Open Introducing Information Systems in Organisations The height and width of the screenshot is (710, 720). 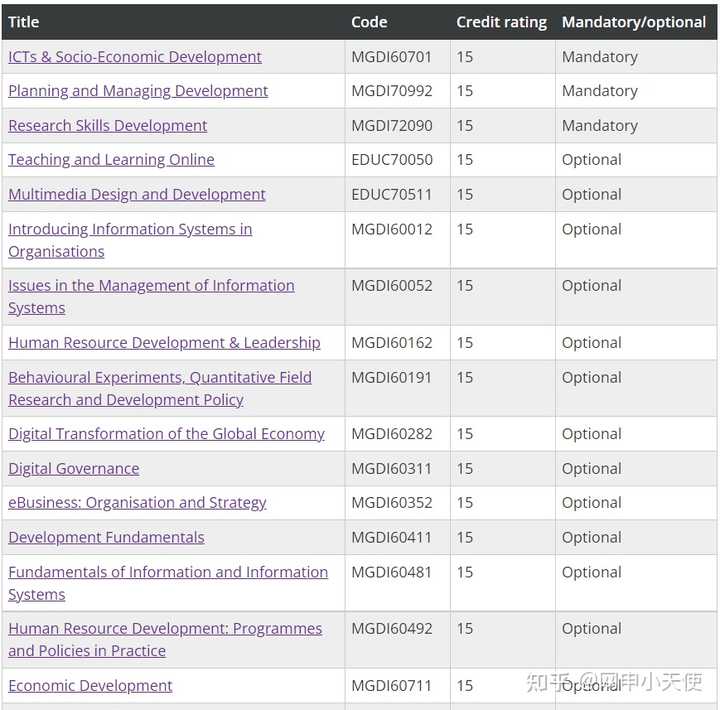tap(130, 229)
